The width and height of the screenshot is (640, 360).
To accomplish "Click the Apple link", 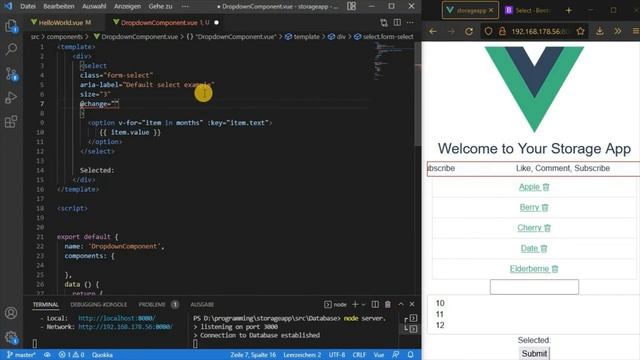I will [529, 187].
